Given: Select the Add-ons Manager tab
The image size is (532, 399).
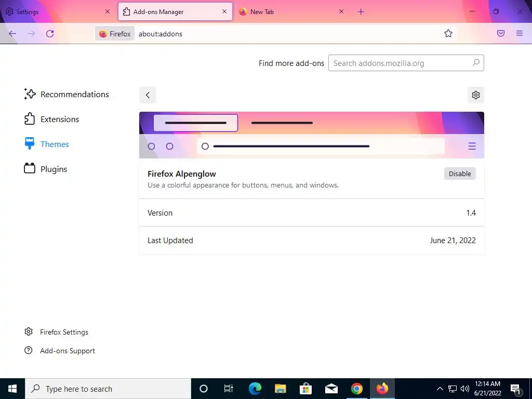Looking at the screenshot, I should coord(175,11).
